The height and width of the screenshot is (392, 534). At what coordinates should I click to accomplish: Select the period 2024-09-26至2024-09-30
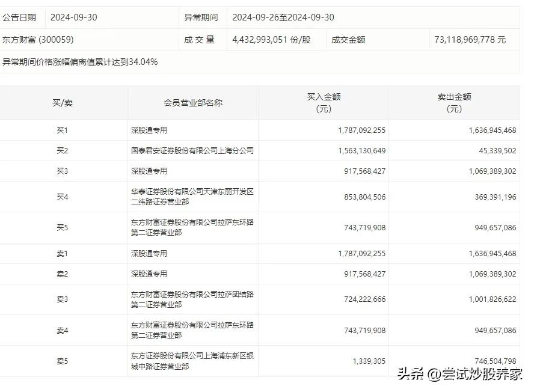283,17
